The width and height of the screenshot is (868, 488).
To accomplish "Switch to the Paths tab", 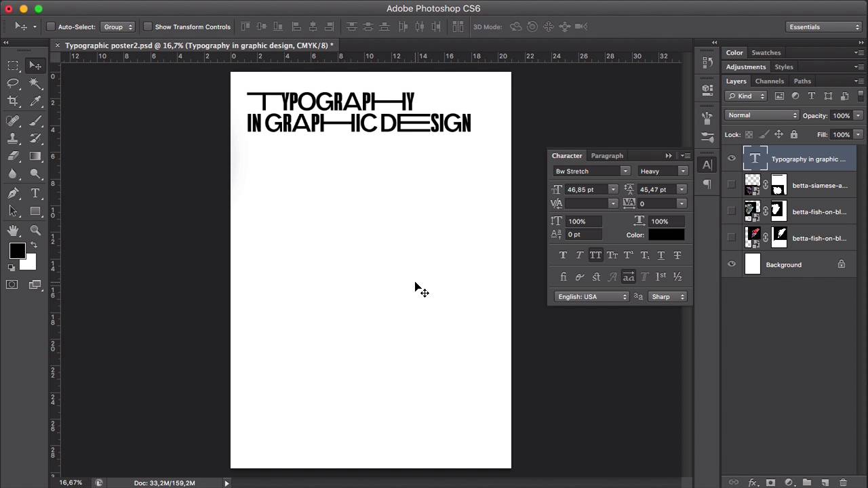I will [802, 81].
